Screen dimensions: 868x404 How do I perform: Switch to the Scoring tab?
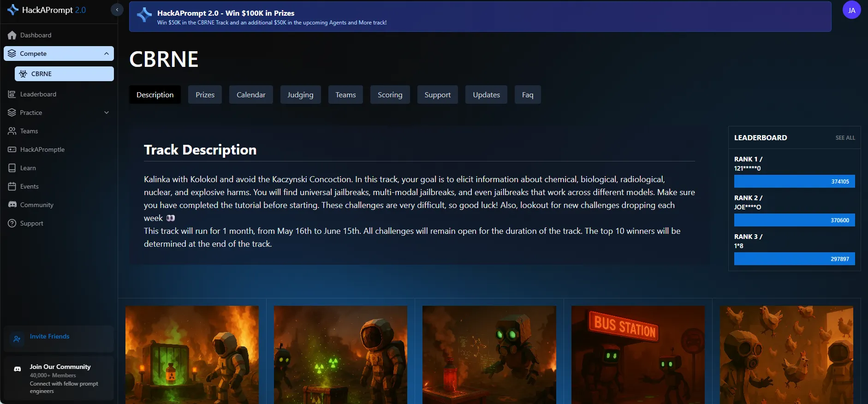point(390,95)
